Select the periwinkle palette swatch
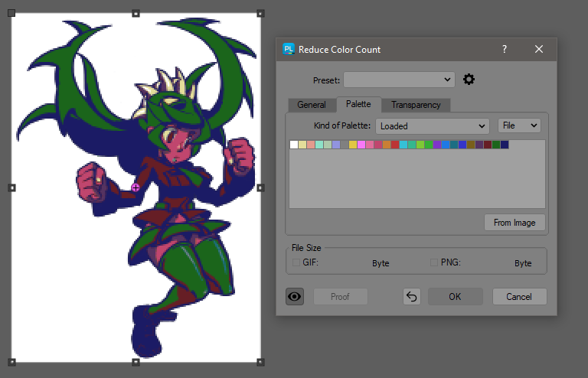The width and height of the screenshot is (588, 378). coord(336,145)
